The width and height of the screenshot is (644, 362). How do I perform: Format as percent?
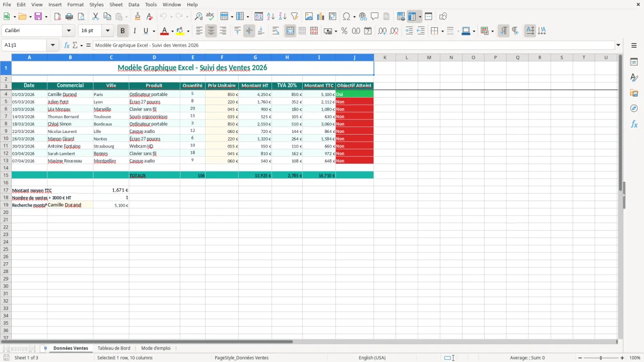344,31
